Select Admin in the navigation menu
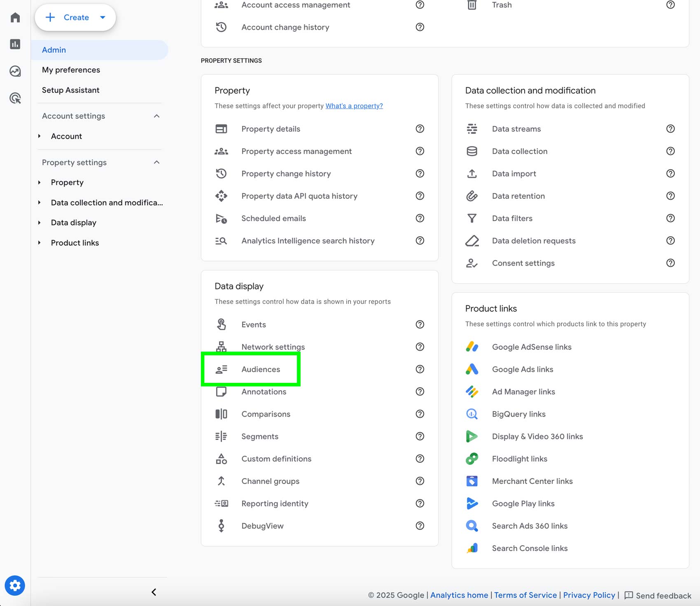This screenshot has width=700, height=606. (54, 49)
